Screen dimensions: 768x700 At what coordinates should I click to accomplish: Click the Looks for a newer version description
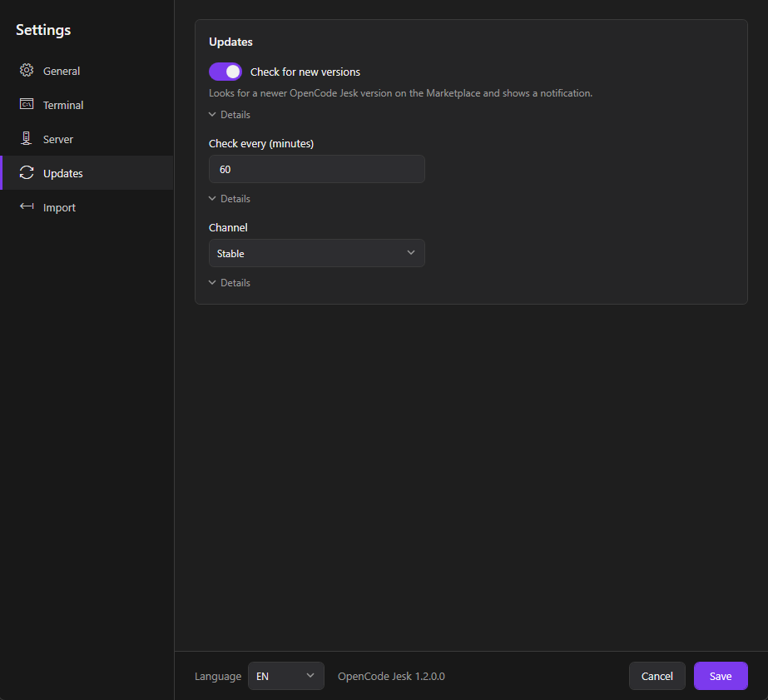click(x=401, y=93)
